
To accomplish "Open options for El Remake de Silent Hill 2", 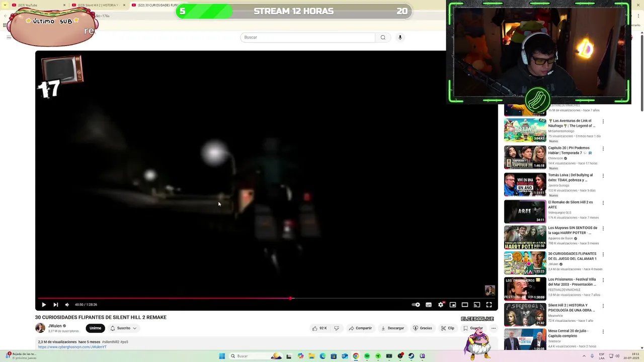I will [x=603, y=203].
